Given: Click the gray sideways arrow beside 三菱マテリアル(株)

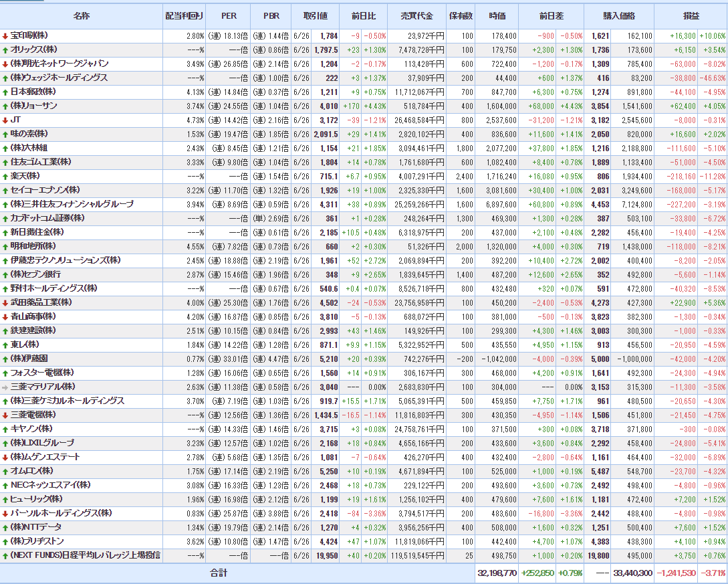Looking at the screenshot, I should pyautogui.click(x=5, y=387).
